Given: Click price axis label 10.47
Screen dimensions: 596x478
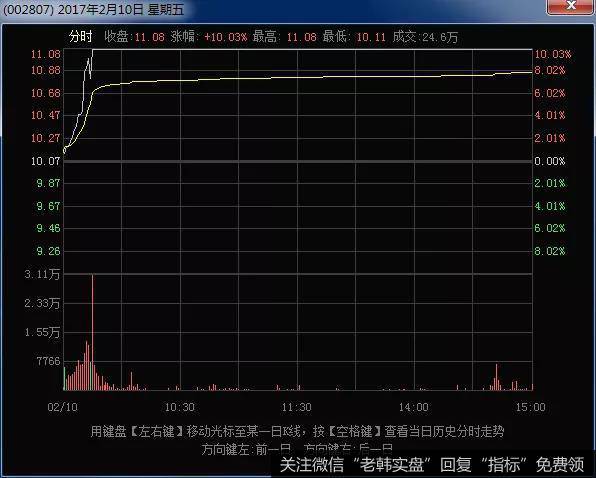Looking at the screenshot, I should (x=46, y=115).
